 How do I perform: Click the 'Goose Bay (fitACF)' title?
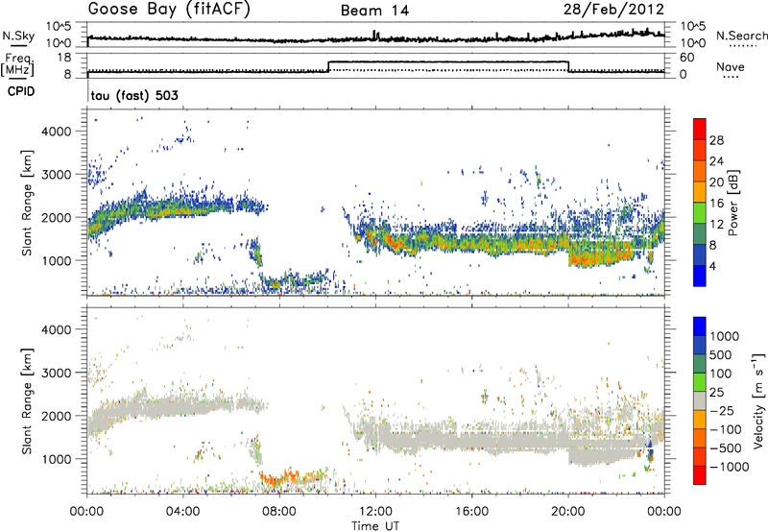[x=169, y=10]
